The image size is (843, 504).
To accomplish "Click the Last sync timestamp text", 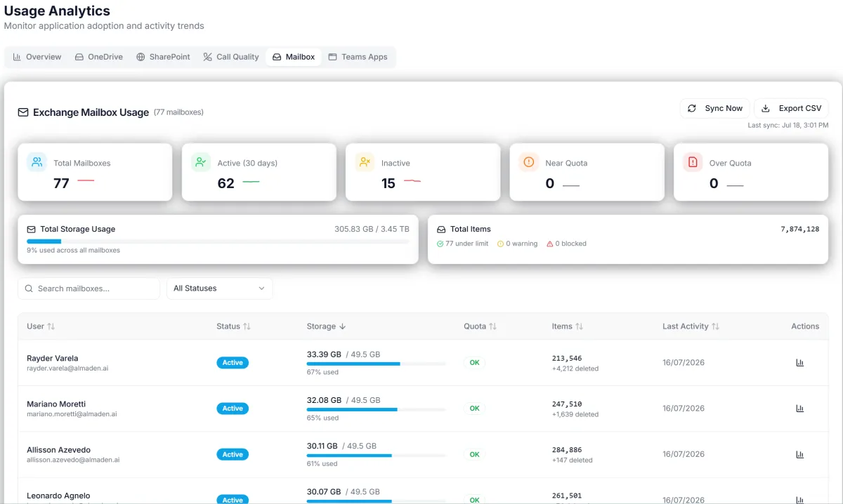I will [788, 125].
